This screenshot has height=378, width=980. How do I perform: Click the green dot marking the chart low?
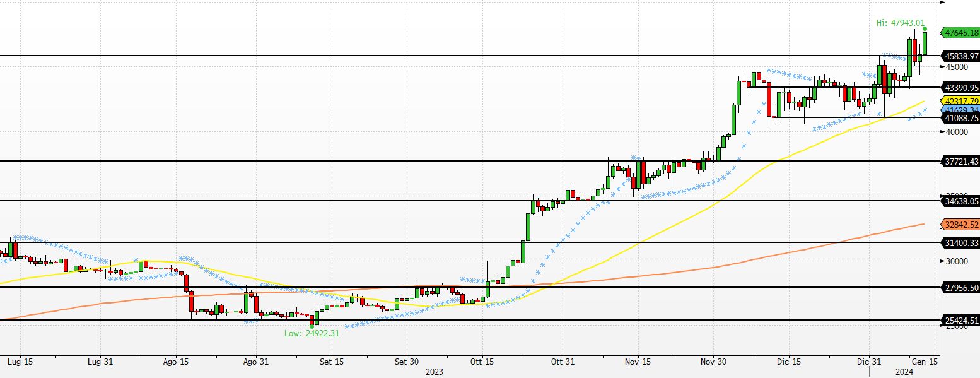(312, 326)
